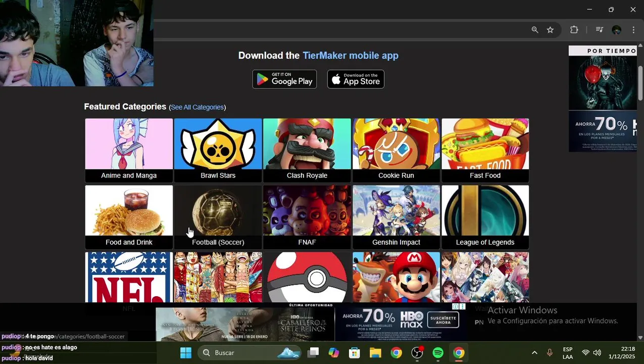Viewport: 644px width, 364px height.
Task: Open the FNAF category
Action: point(307,217)
